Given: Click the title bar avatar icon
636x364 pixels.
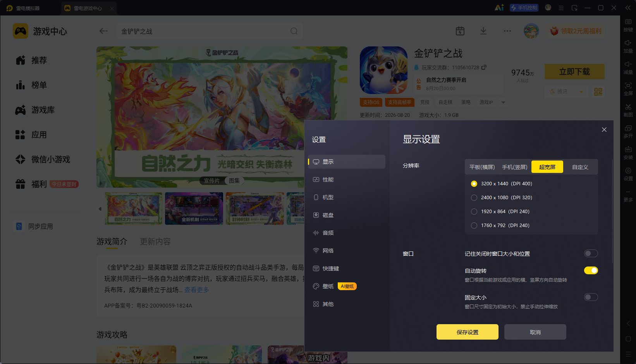Looking at the screenshot, I should [x=548, y=7].
